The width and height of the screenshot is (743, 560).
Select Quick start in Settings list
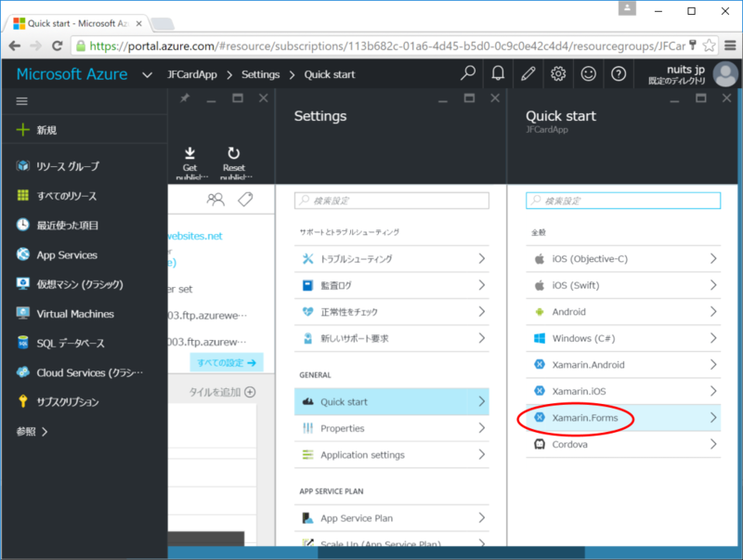point(392,402)
